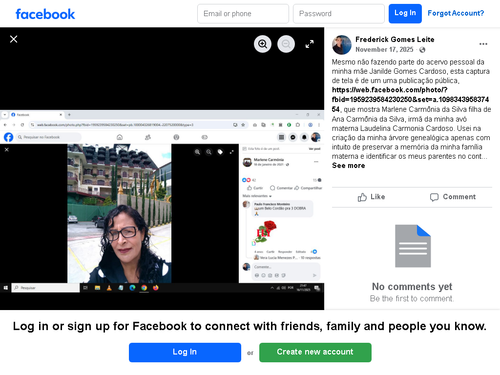Image resolution: width=500 pixels, height=375 pixels.
Task: Click the greyed-out zoom out magnifier
Action: click(286, 44)
